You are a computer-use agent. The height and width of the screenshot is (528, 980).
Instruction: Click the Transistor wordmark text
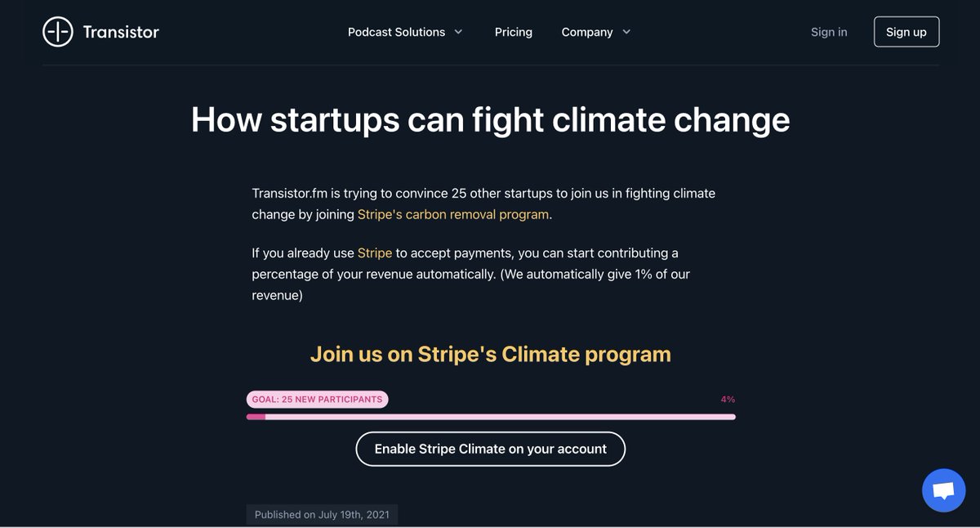click(121, 32)
